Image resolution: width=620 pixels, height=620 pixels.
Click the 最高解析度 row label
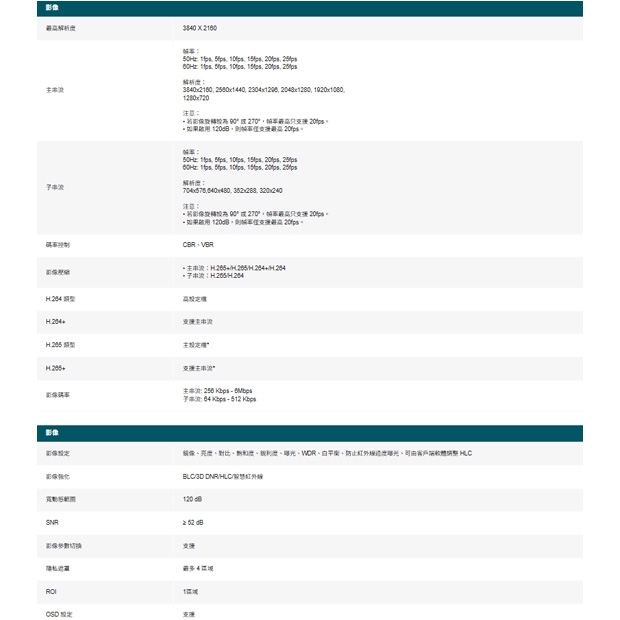[60, 28]
